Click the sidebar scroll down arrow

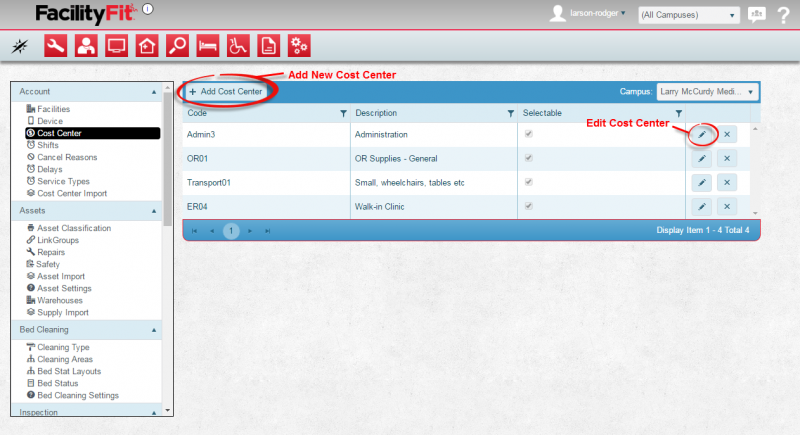pos(167,410)
